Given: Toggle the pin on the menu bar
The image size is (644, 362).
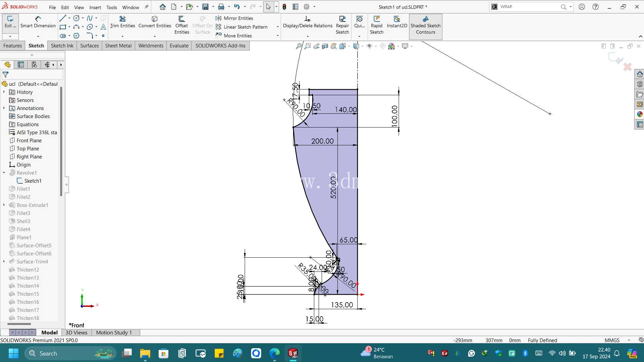Looking at the screenshot, I should (147, 7).
